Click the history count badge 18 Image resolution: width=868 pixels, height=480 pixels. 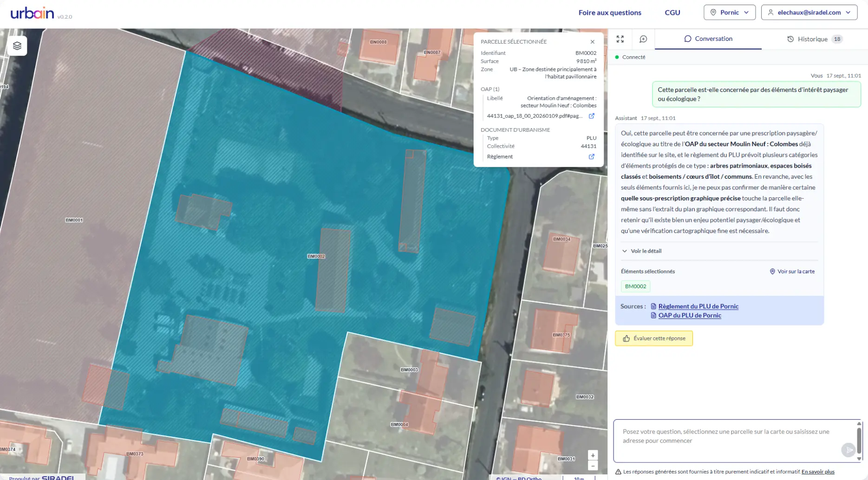837,39
